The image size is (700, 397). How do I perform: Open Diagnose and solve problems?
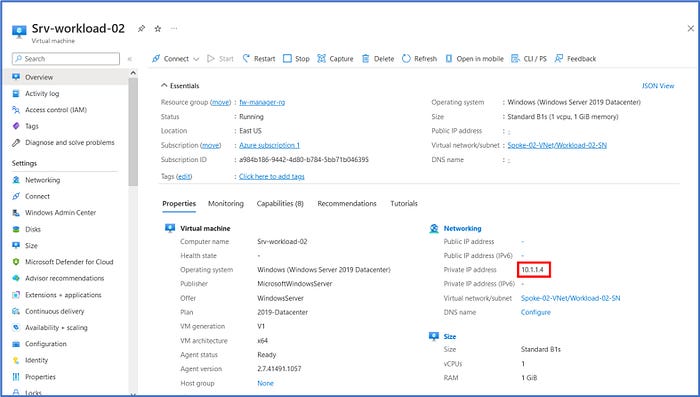click(70, 142)
